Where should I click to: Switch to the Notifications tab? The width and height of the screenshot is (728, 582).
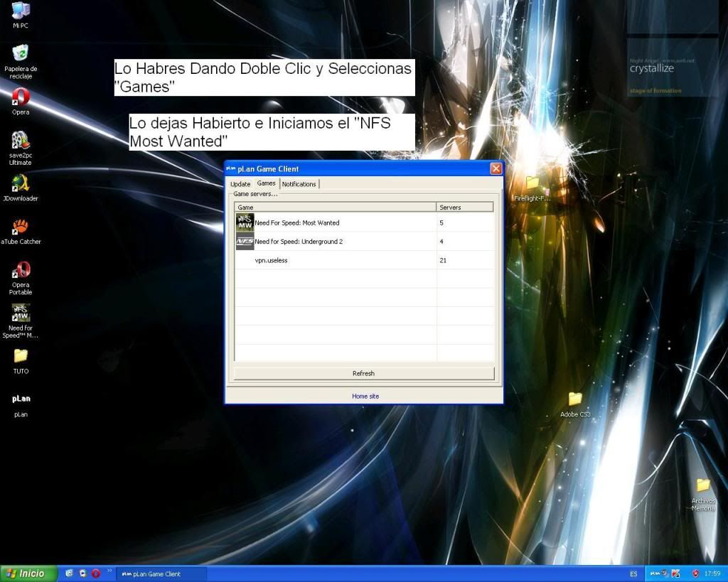[299, 184]
